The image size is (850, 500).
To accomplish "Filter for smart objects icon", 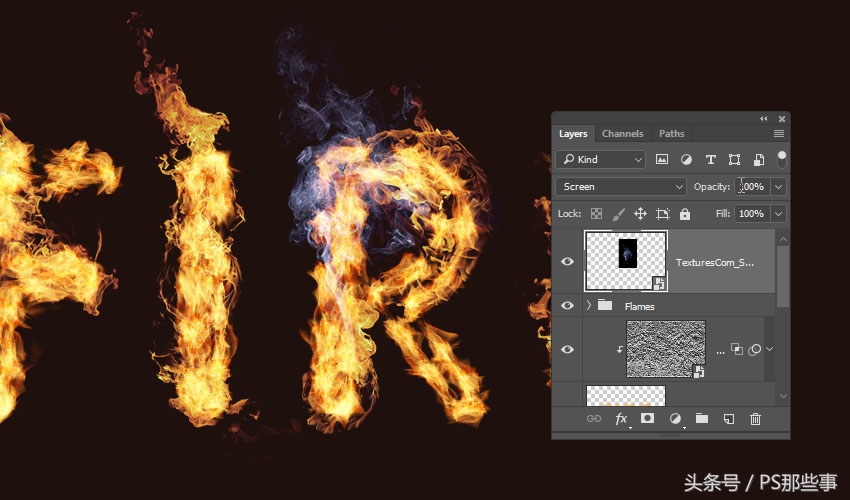I will [x=759, y=159].
